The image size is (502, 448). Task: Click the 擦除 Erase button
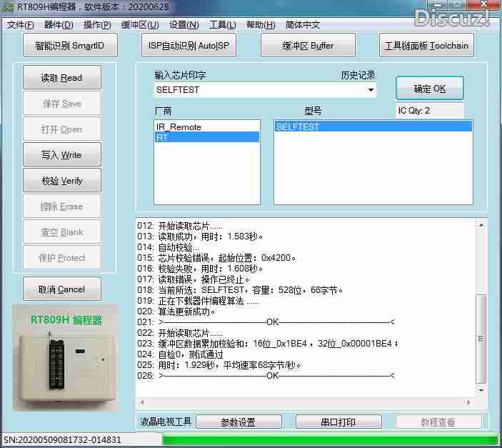[62, 206]
